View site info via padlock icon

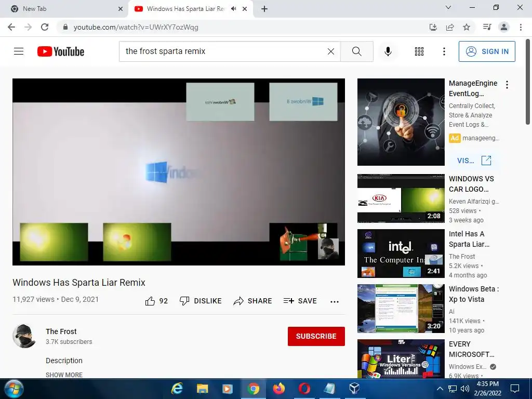tap(65, 27)
